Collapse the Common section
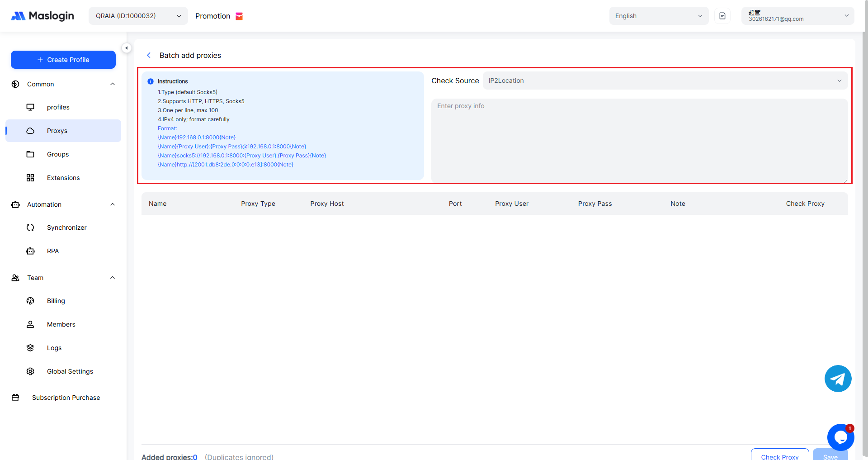Image resolution: width=868 pixels, height=460 pixels. [x=113, y=84]
